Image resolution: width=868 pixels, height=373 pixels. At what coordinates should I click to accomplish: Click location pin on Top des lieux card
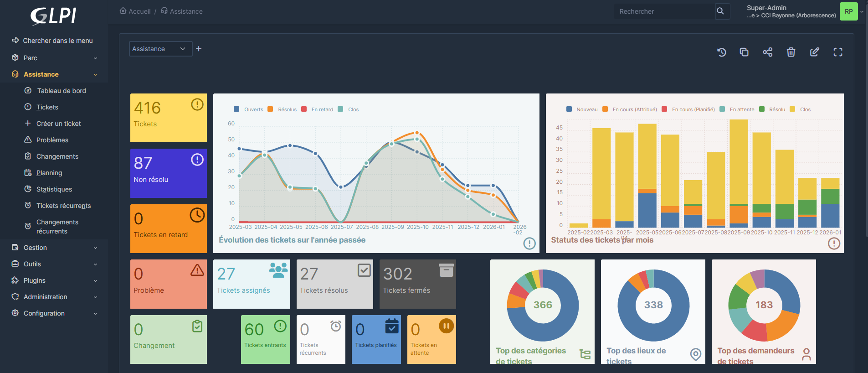click(x=696, y=354)
